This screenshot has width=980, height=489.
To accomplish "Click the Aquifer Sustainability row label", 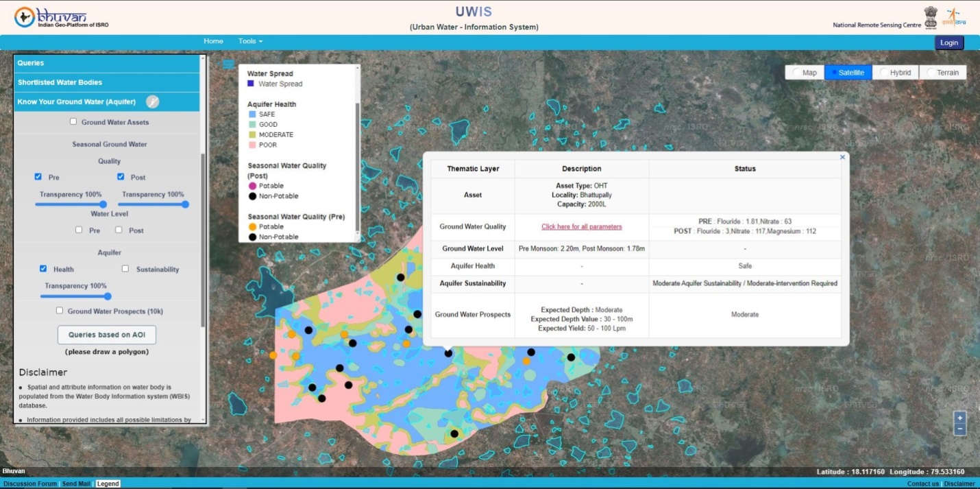I will (472, 283).
